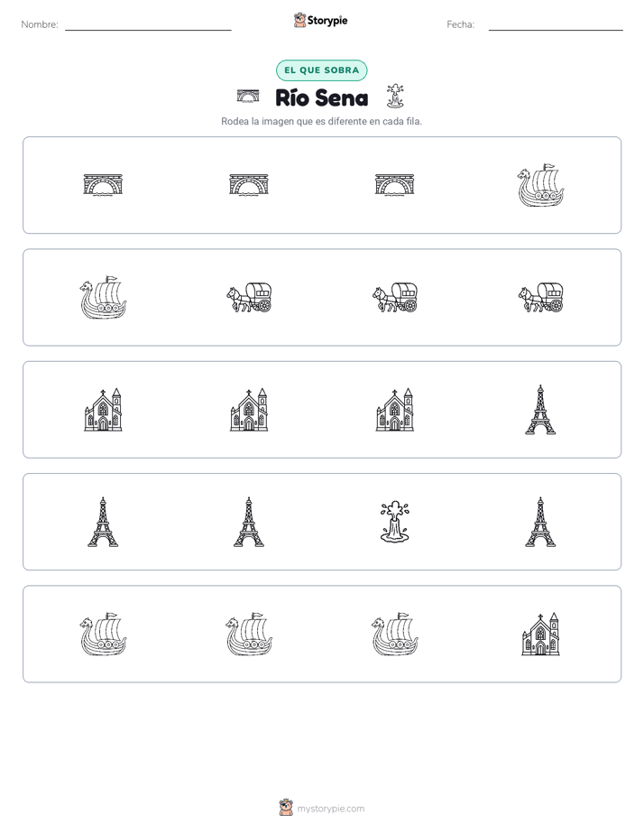Click the Storypie logo at top
Screen dimensions: 644x834
click(320, 20)
